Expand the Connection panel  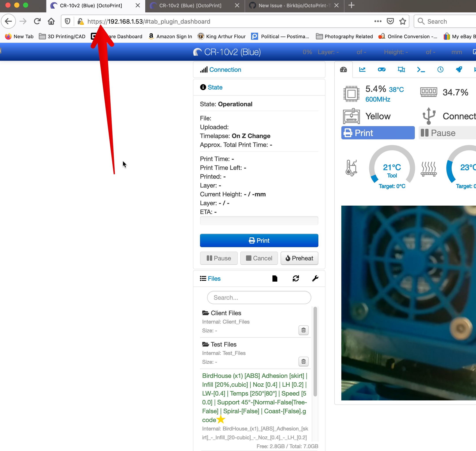(x=225, y=70)
